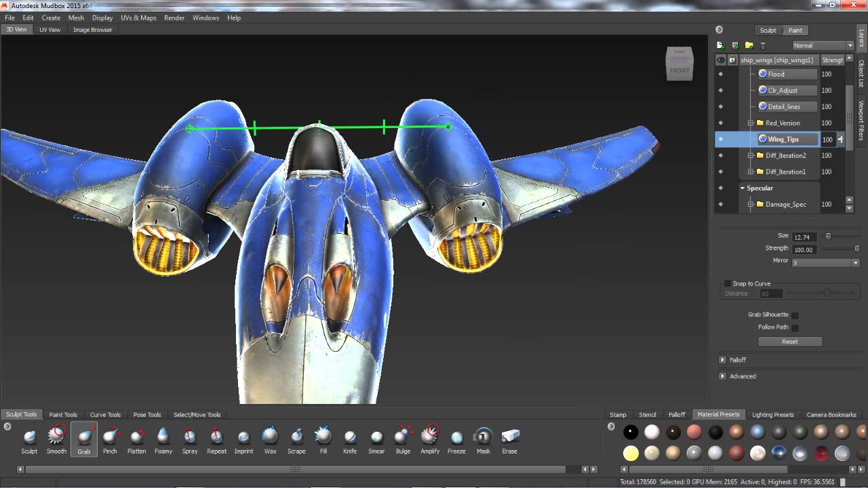The image size is (868, 488).
Task: Open the Render menu
Action: [x=174, y=18]
